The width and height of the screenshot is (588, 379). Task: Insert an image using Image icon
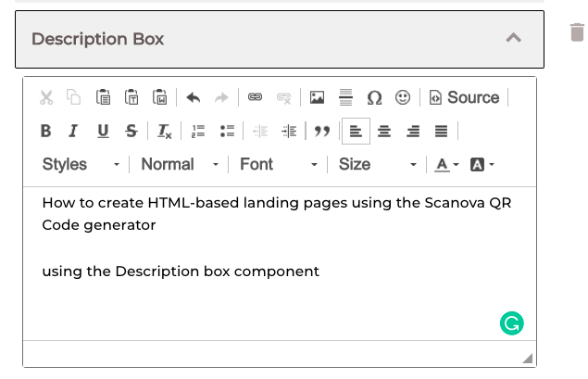point(317,97)
